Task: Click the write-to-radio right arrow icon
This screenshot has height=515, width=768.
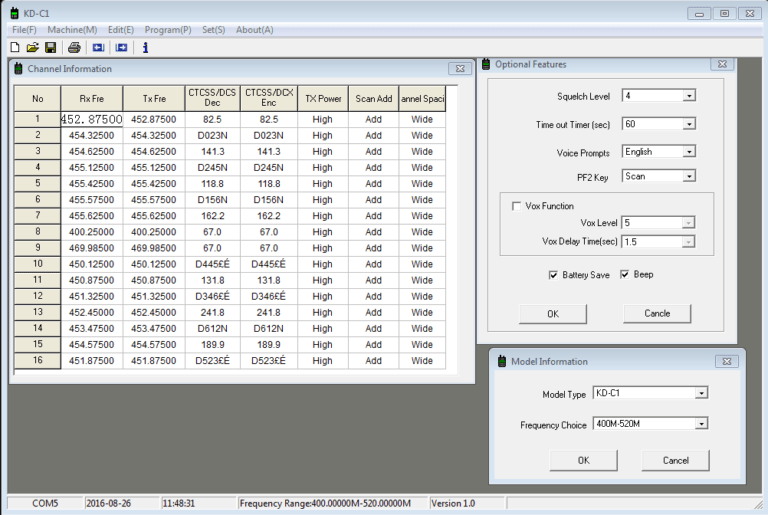Action: pos(122,47)
